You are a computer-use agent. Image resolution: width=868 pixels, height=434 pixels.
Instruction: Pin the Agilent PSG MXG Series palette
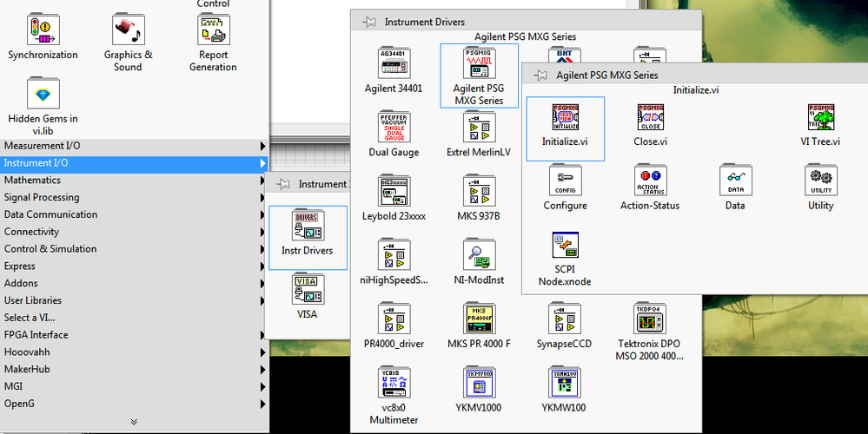[x=540, y=76]
